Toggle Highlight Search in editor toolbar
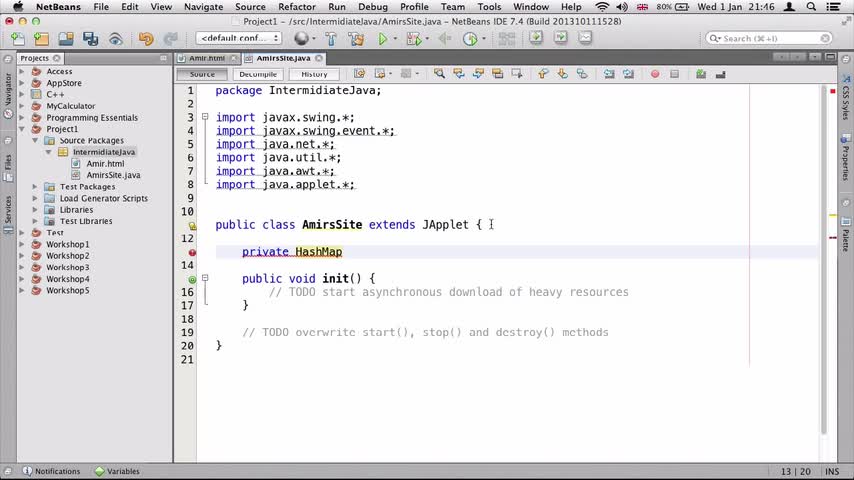Screen dimensions: 854x480 497,74
